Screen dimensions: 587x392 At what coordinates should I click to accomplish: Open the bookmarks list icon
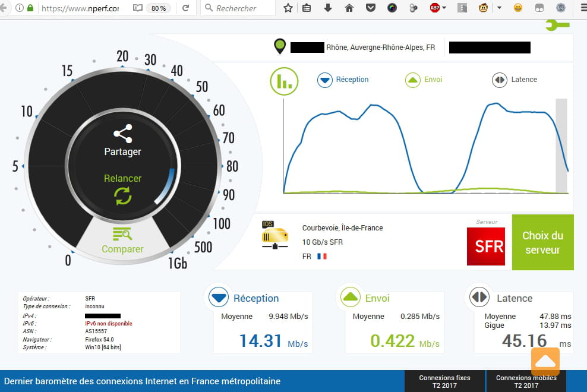pyautogui.click(x=307, y=8)
